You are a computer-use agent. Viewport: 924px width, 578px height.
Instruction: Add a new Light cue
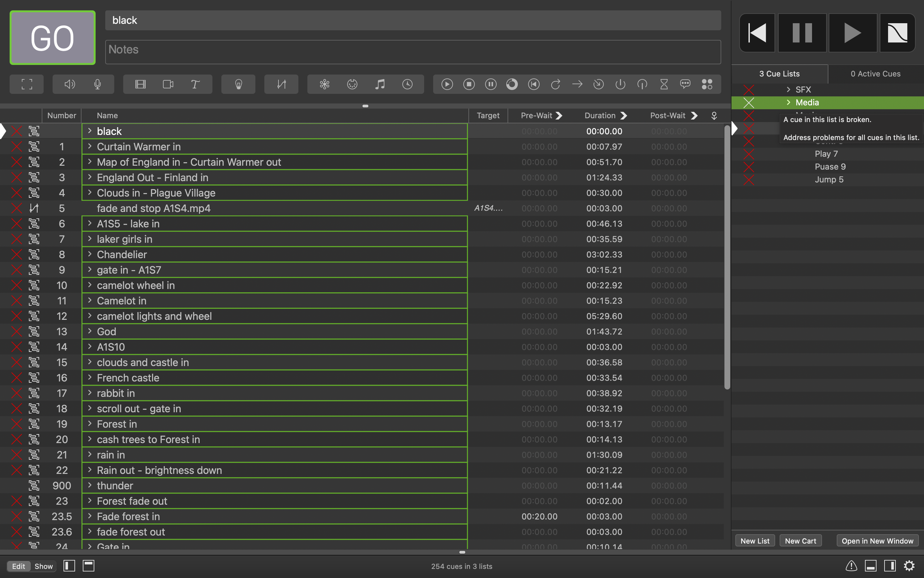click(238, 84)
